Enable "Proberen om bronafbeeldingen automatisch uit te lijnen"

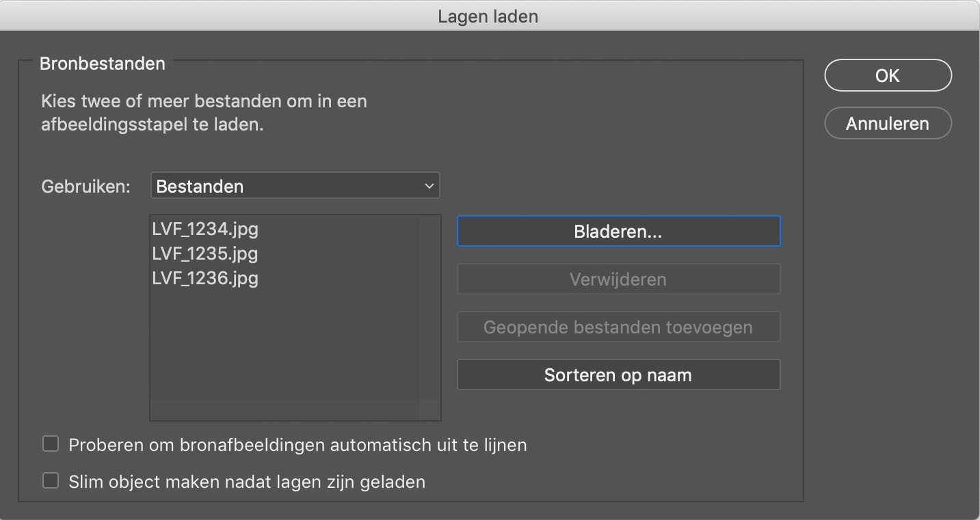[x=50, y=443]
